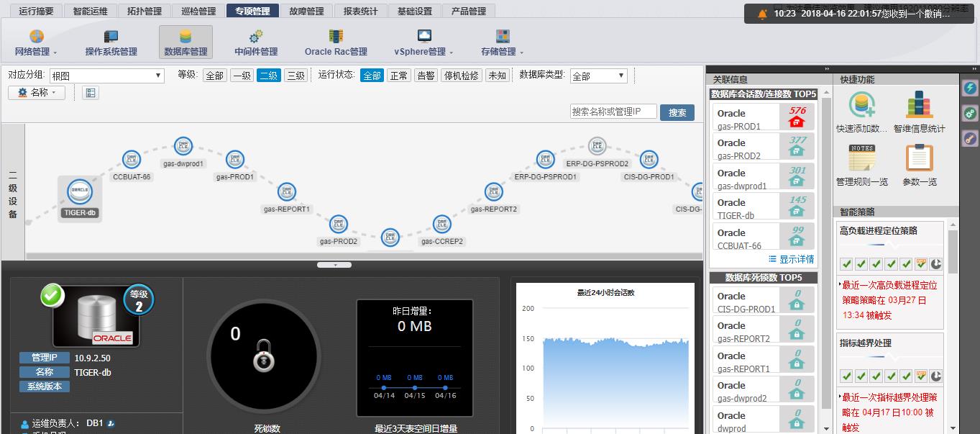Click the 管理规则一览 notes icon
The image size is (980, 434).
(x=861, y=159)
